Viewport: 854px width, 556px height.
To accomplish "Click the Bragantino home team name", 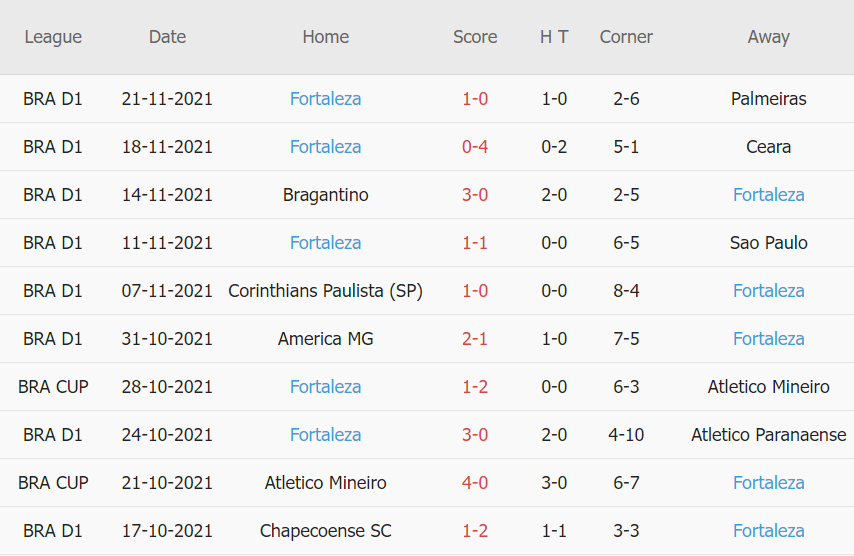I will (325, 195).
